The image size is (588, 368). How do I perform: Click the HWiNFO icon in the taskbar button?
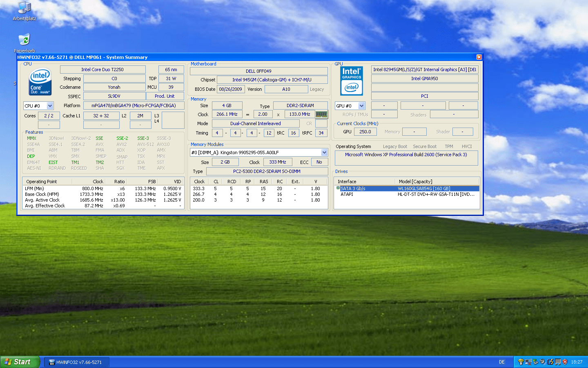click(x=52, y=362)
